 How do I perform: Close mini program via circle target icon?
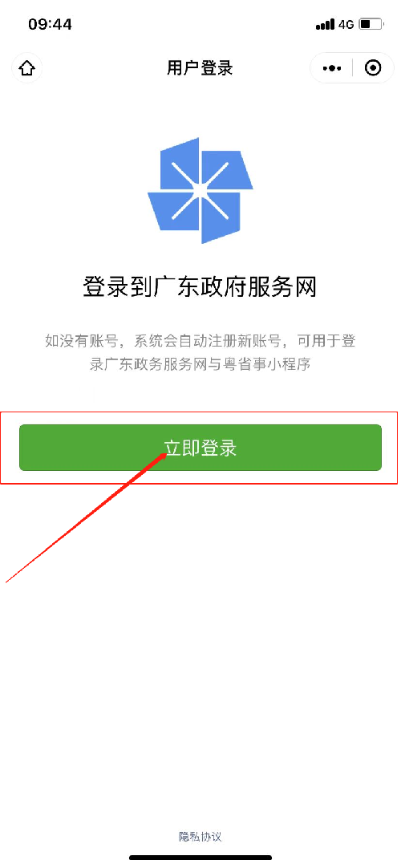[374, 68]
